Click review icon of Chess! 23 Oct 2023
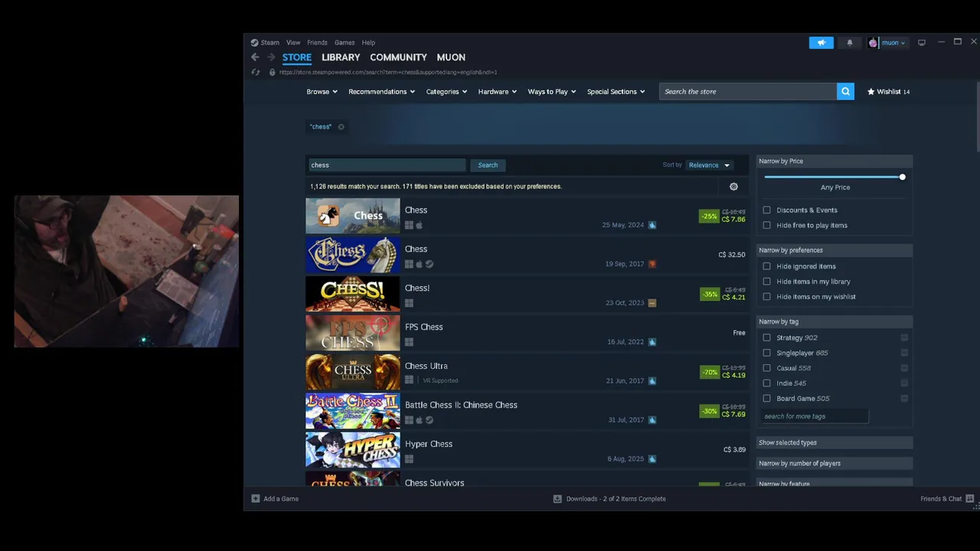Screen dimensions: 980x551 pos(652,303)
